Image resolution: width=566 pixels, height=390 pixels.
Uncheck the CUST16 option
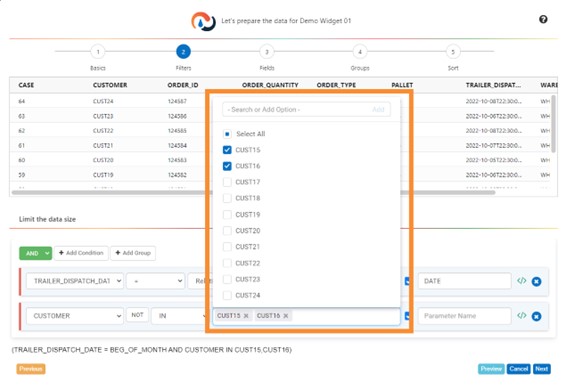tap(227, 166)
